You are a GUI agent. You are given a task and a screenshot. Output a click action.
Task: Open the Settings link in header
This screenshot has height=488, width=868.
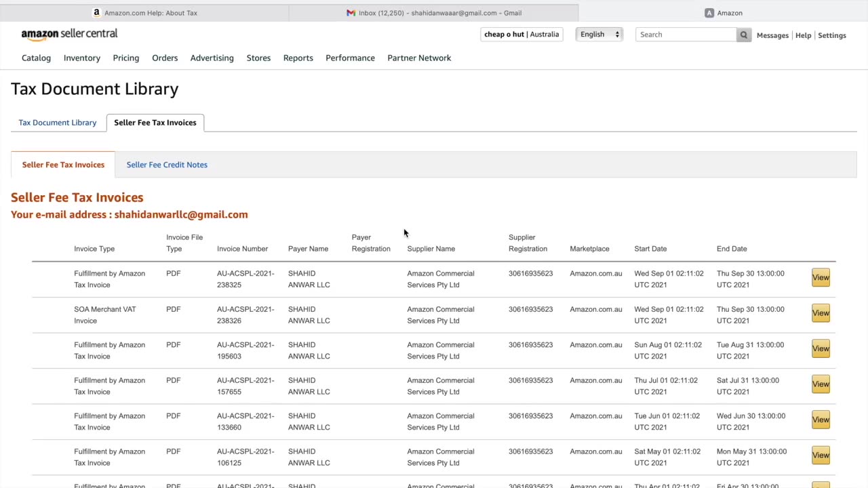pos(832,35)
